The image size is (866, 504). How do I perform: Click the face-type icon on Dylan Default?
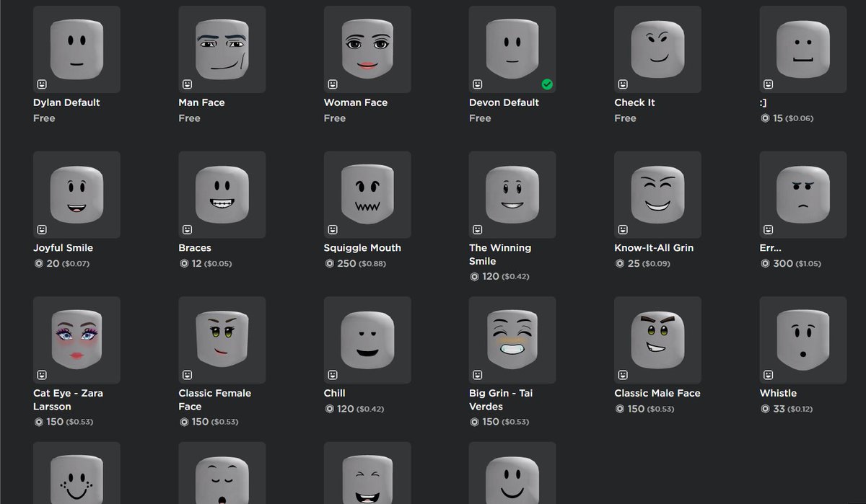(42, 84)
